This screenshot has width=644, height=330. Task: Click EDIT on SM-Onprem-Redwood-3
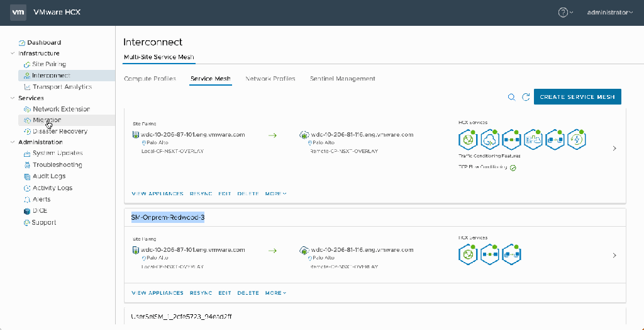(x=225, y=293)
